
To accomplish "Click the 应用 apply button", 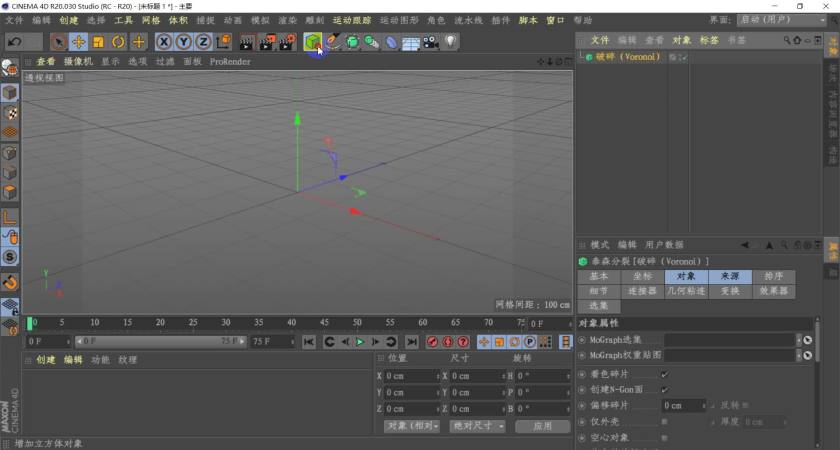I will (x=543, y=426).
